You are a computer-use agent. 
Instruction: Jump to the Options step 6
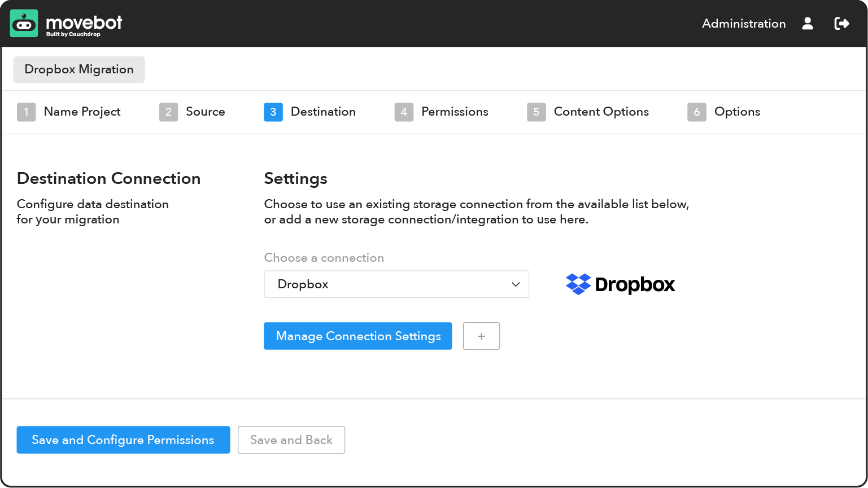(x=736, y=112)
